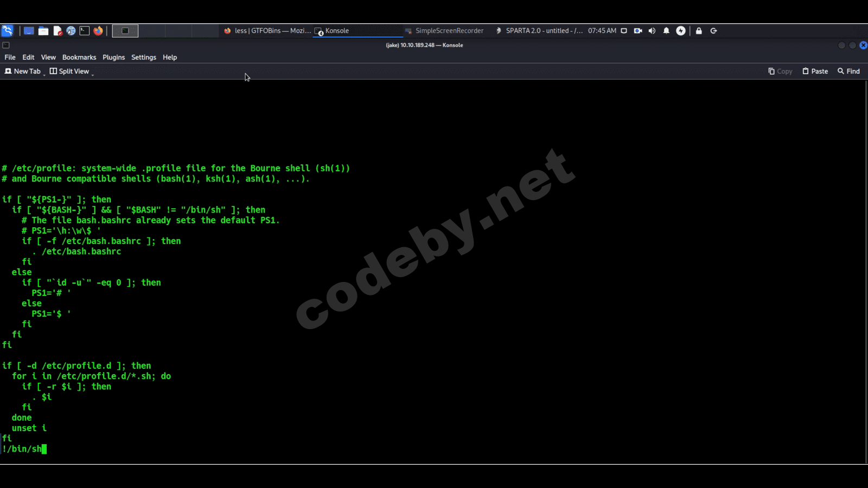The width and height of the screenshot is (868, 488).
Task: Open the Edit menu
Action: tap(28, 57)
